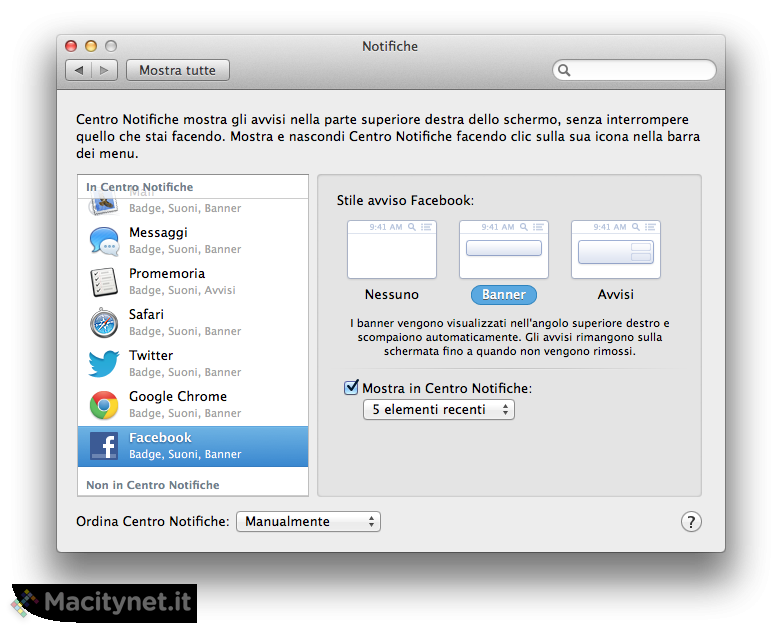Click the Promemoria checklist icon
Image resolution: width=782 pixels, height=631 pixels.
point(104,282)
